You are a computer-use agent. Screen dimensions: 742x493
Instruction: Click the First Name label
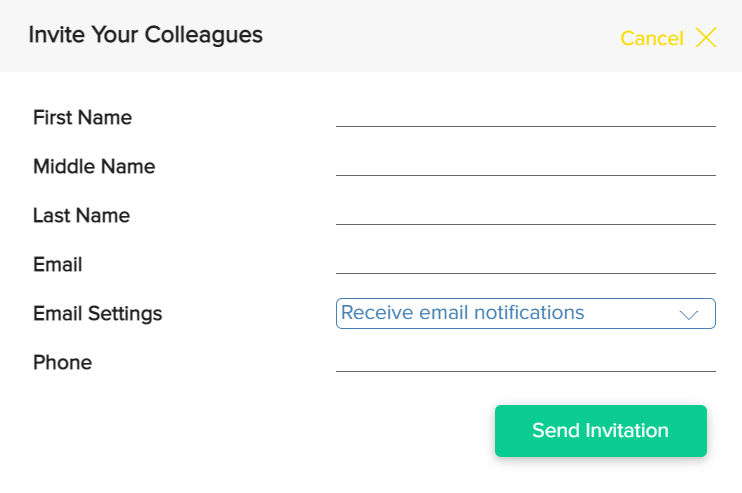coord(82,118)
